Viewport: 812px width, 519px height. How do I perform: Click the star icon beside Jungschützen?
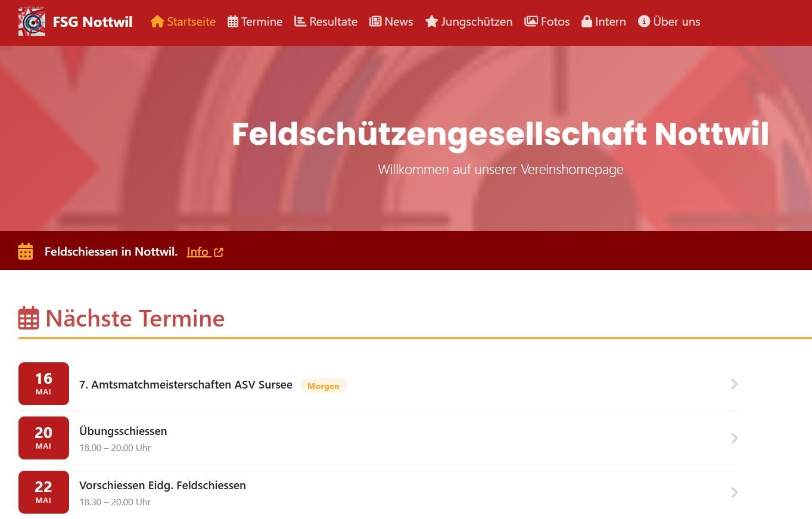coord(431,21)
